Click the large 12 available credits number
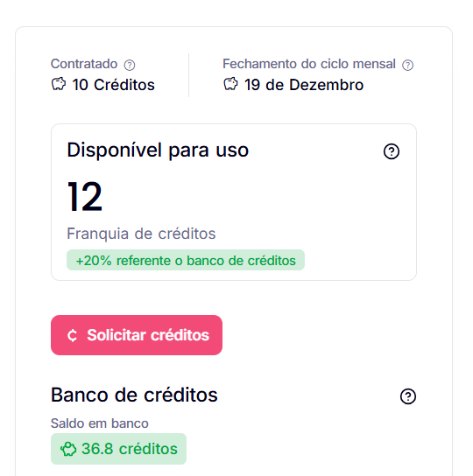 tap(84, 196)
